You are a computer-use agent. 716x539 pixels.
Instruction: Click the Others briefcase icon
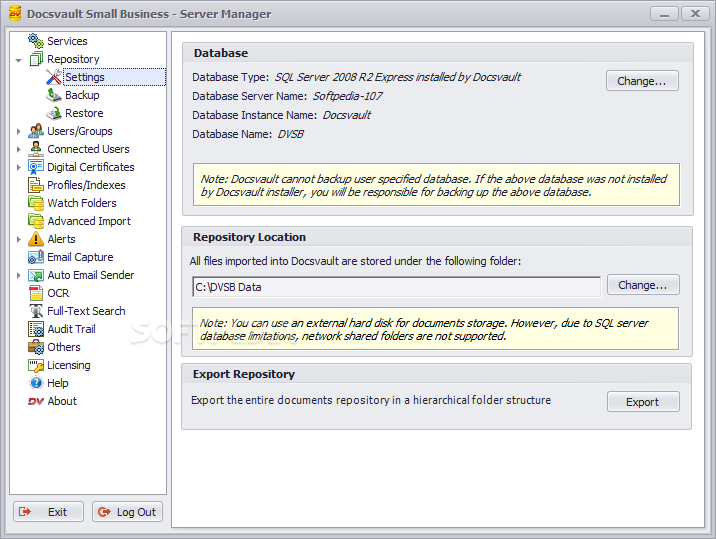36,347
